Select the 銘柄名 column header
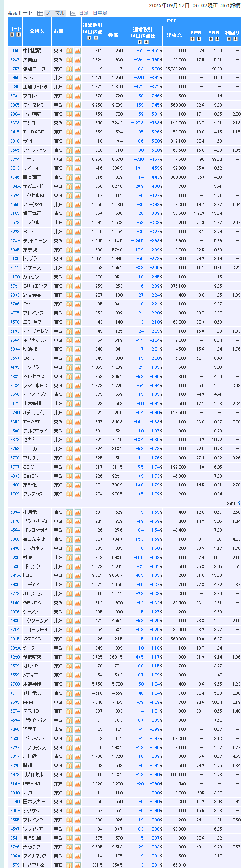The height and width of the screenshot is (868, 246). click(x=37, y=32)
